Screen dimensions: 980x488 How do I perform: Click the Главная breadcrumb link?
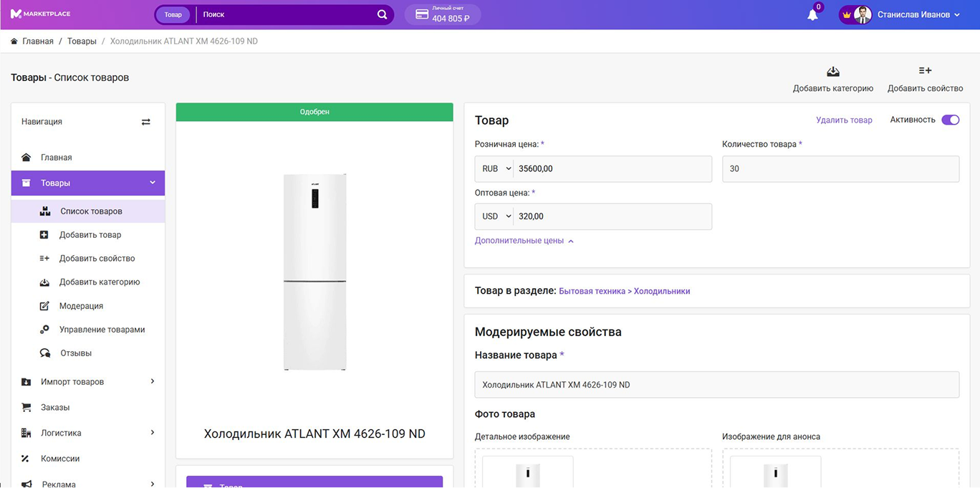(x=38, y=42)
